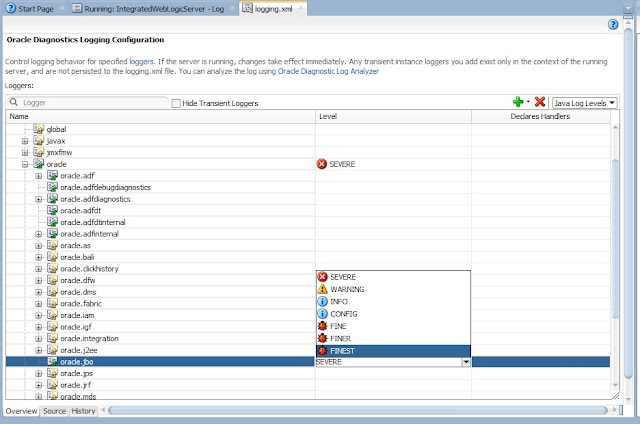Click the oracle.adf logger icon

[52, 175]
